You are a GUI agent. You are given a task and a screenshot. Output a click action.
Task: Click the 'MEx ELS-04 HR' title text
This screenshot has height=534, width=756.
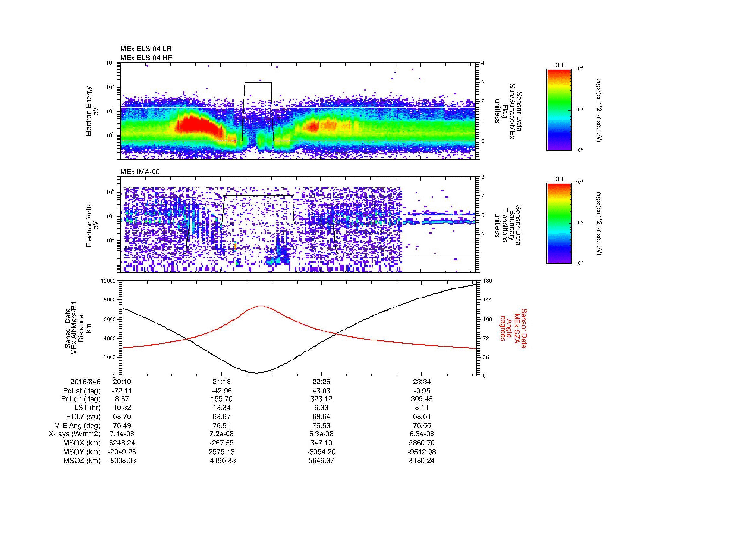pyautogui.click(x=146, y=58)
